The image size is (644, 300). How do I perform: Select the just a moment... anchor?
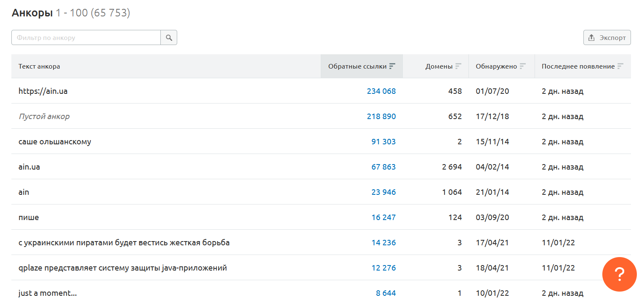click(x=48, y=293)
